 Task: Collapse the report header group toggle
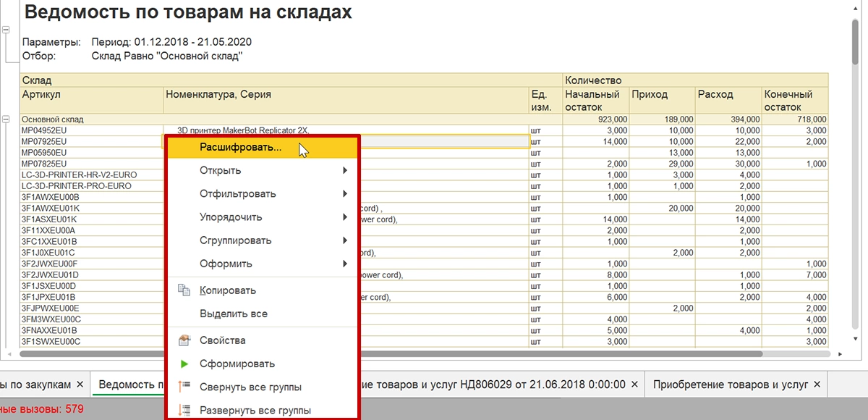7,30
